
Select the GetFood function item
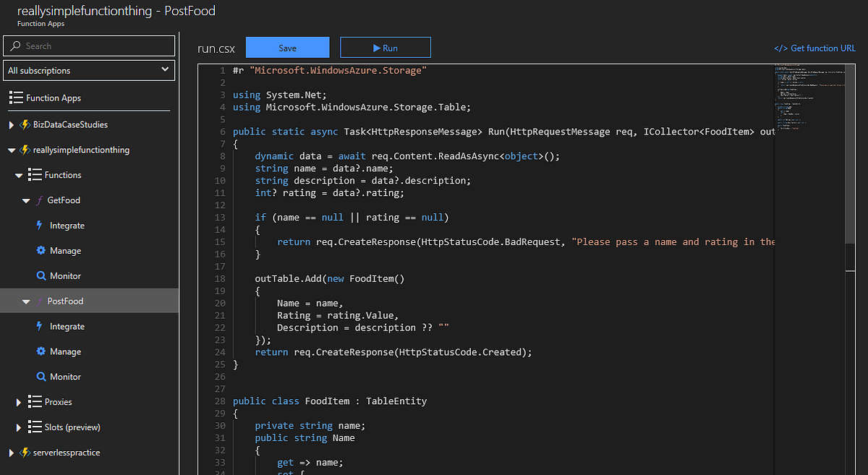[x=64, y=200]
